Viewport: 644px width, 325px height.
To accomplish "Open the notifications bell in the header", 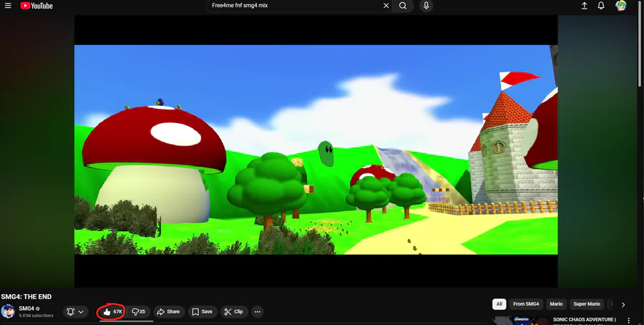I will click(x=601, y=6).
